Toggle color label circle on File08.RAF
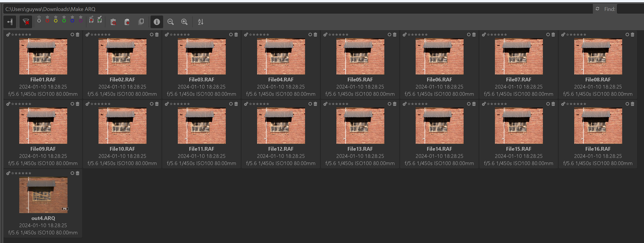644x243 pixels. tap(627, 35)
